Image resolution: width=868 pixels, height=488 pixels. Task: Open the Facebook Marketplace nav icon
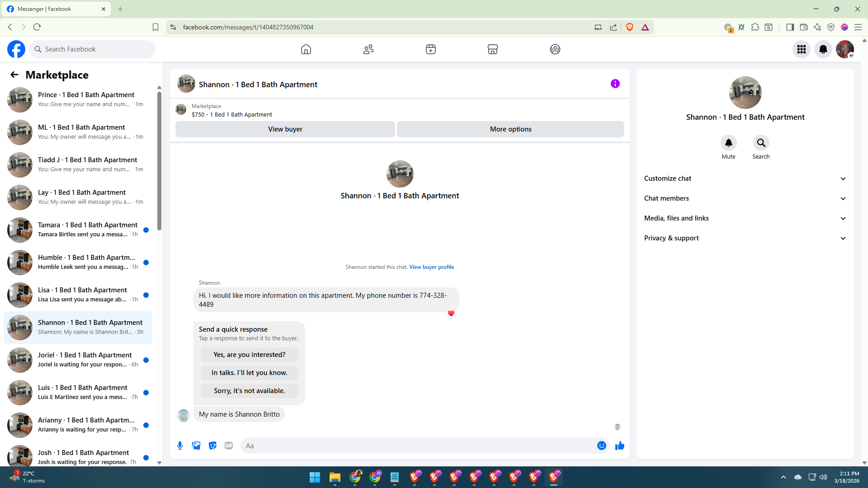pyautogui.click(x=493, y=49)
